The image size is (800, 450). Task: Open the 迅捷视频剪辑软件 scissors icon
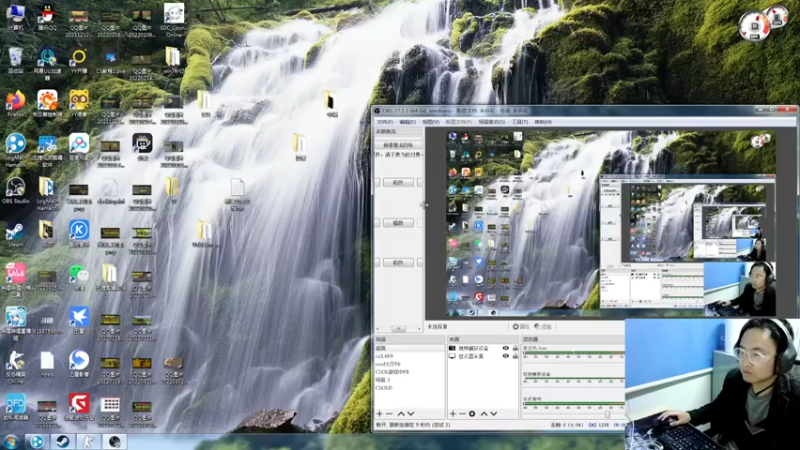(x=47, y=149)
